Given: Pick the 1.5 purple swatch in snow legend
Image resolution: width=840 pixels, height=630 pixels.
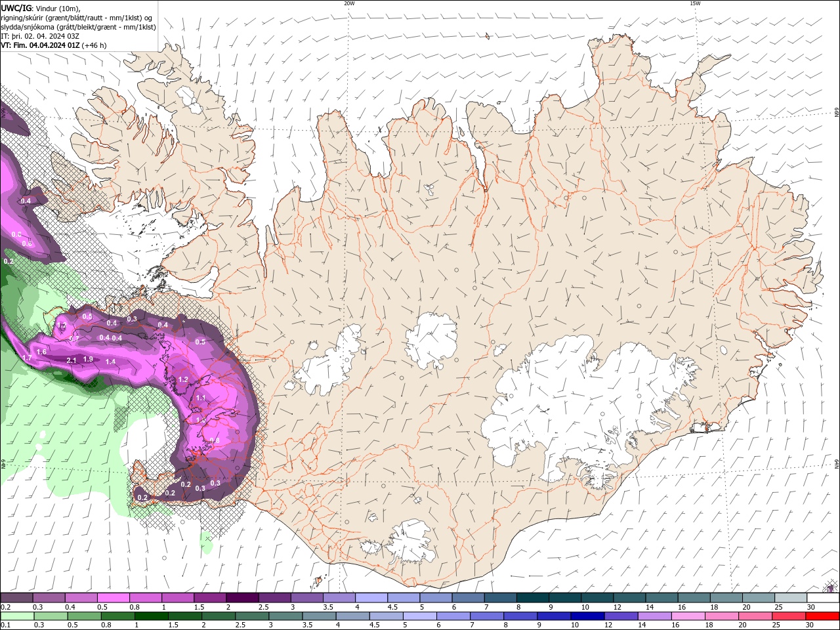Looking at the screenshot, I should tap(209, 598).
